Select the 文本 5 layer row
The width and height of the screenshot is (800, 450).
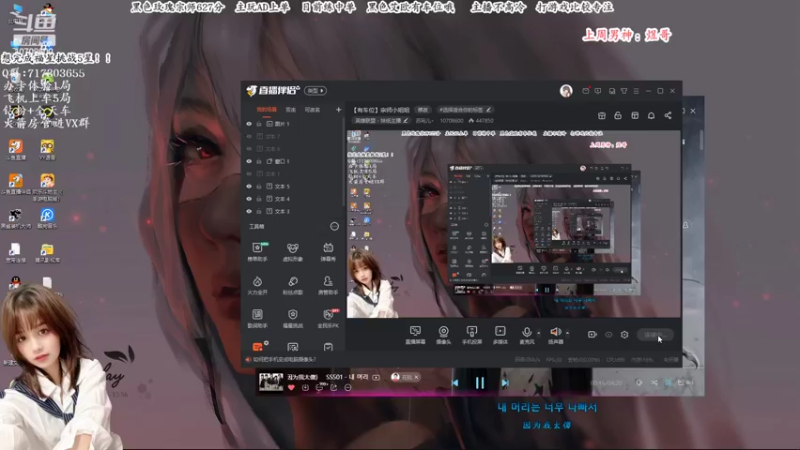point(293,186)
